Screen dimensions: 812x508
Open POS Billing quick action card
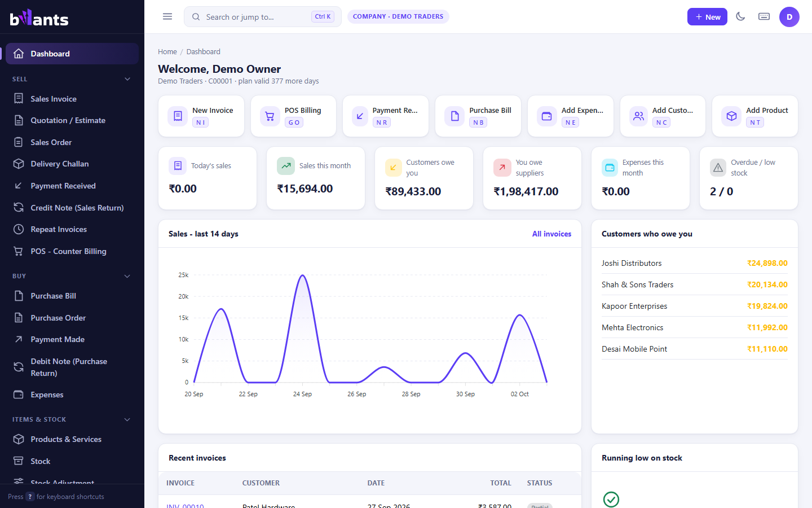point(293,116)
